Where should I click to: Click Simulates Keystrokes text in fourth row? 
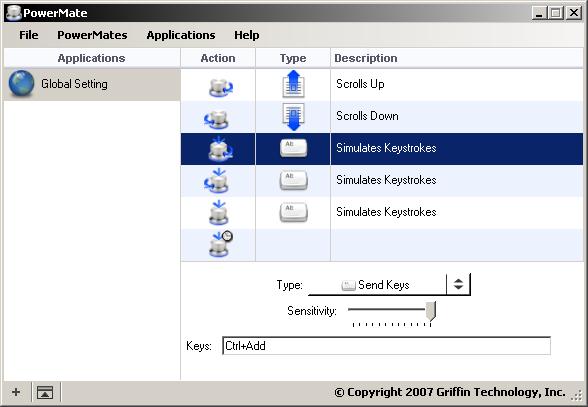click(x=386, y=180)
